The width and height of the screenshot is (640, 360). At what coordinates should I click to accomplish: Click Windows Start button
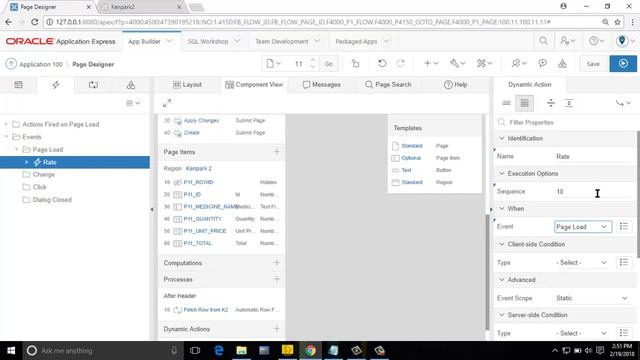(11, 350)
